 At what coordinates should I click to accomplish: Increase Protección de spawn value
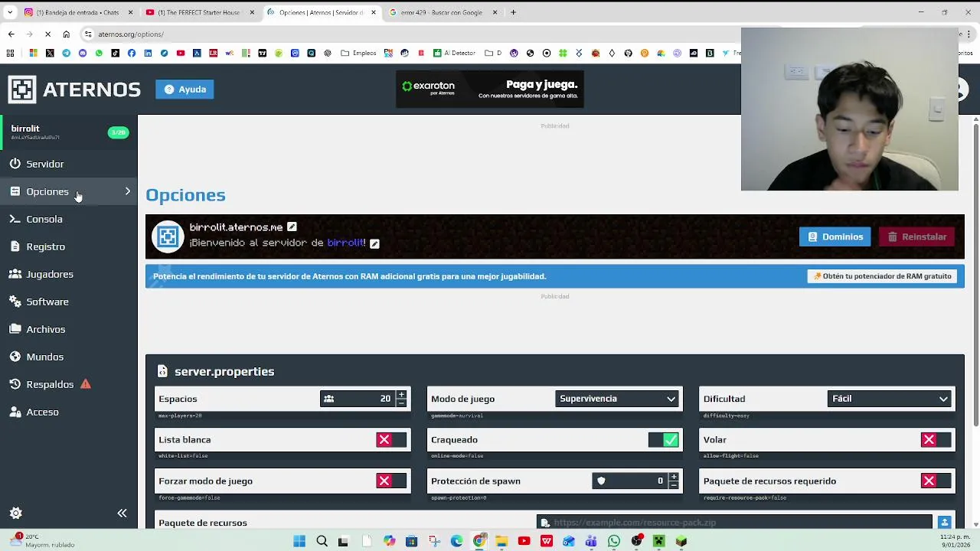[x=674, y=478]
